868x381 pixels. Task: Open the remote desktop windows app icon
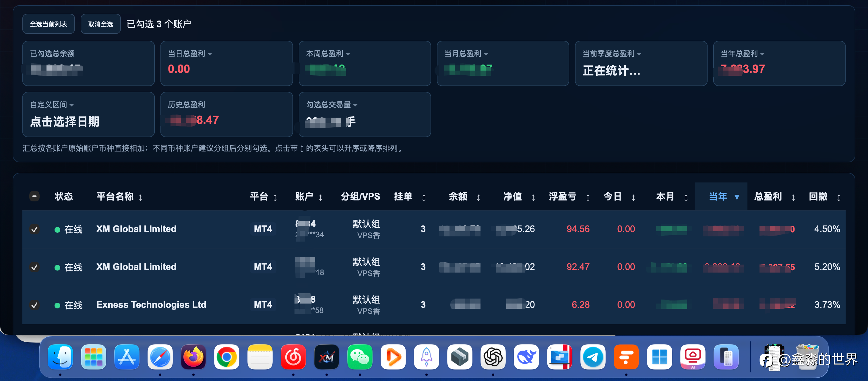(560, 357)
